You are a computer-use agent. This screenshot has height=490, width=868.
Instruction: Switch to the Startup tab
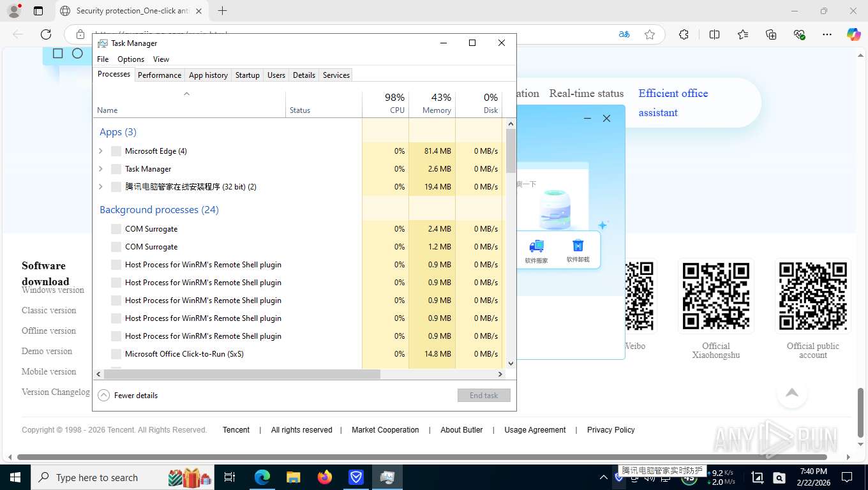pyautogui.click(x=248, y=75)
